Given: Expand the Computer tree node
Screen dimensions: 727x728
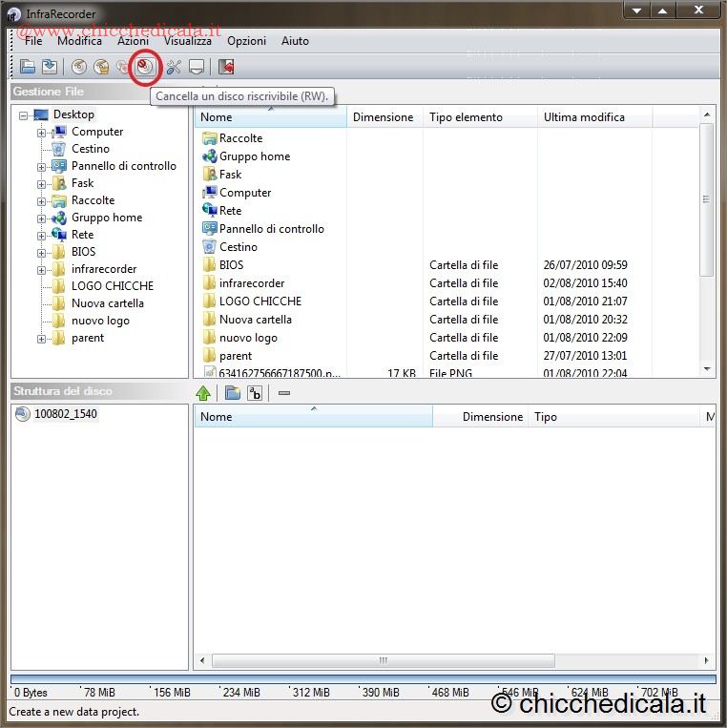Looking at the screenshot, I should [42, 133].
